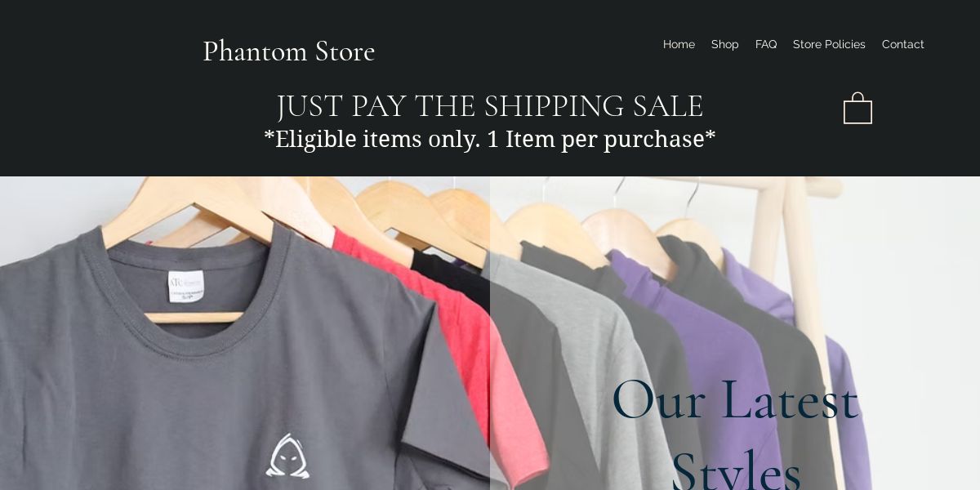Go to the Home page
The image size is (980, 490).
(x=679, y=44)
